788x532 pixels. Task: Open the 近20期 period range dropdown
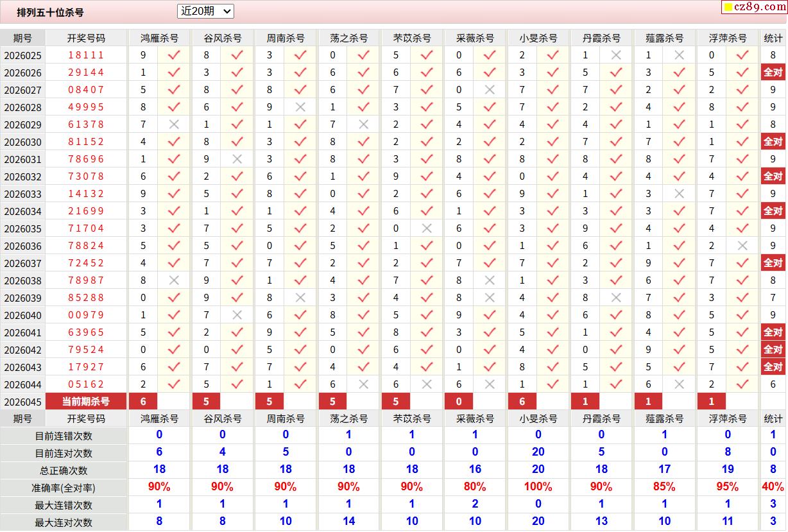(x=205, y=11)
